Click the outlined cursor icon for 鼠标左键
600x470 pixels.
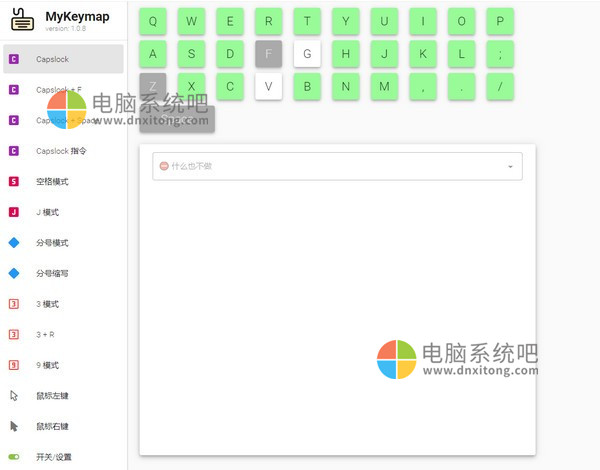[14, 395]
